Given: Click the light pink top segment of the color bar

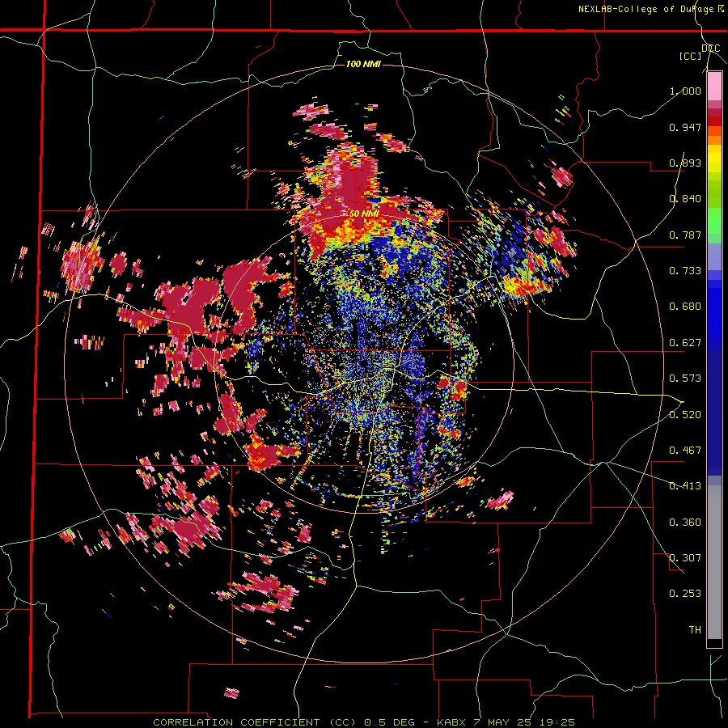Looking at the screenshot, I should 714,87.
